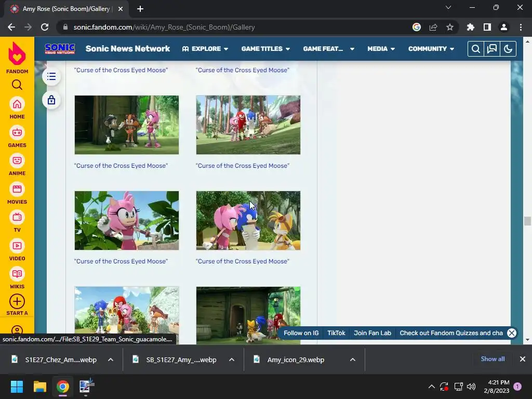Open the tab search chevron
Image resolution: width=532 pixels, height=399 pixels.
click(x=448, y=7)
